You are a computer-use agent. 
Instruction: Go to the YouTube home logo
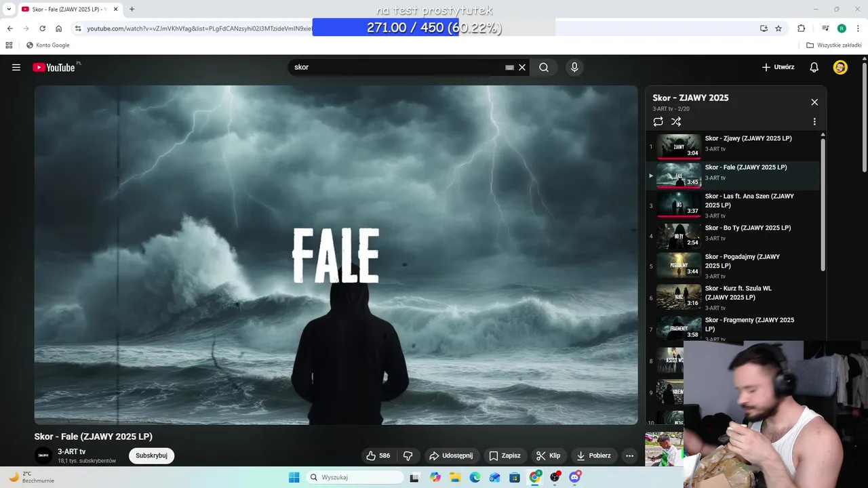click(x=54, y=67)
